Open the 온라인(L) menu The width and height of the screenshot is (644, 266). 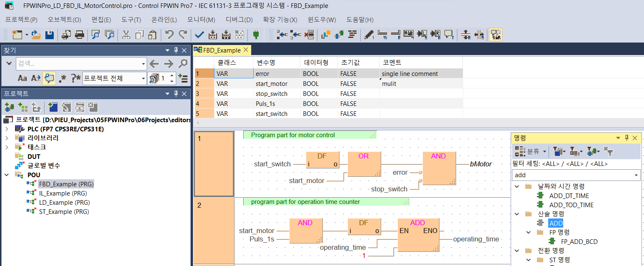coord(164,20)
